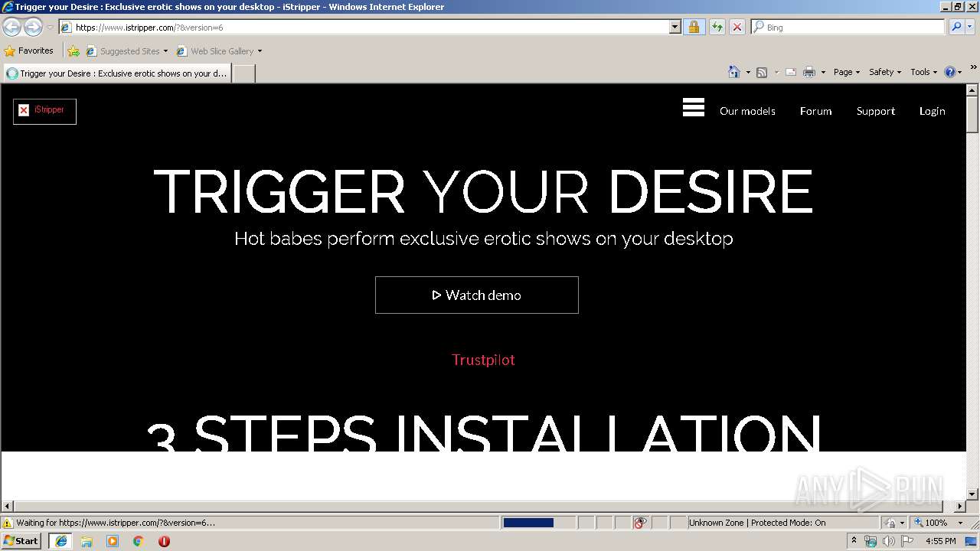The image size is (980, 551).
Task: Click the Start button
Action: tap(21, 541)
